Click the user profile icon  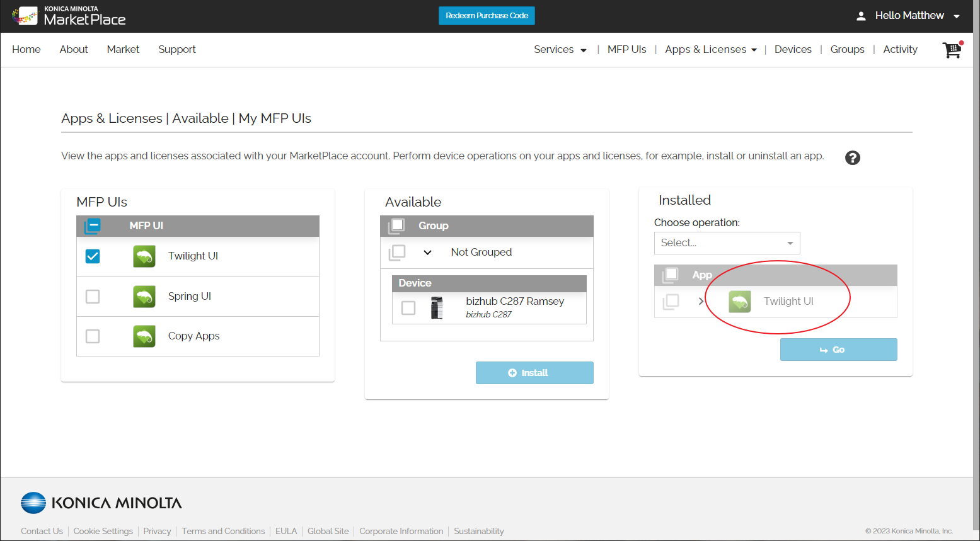coord(861,16)
